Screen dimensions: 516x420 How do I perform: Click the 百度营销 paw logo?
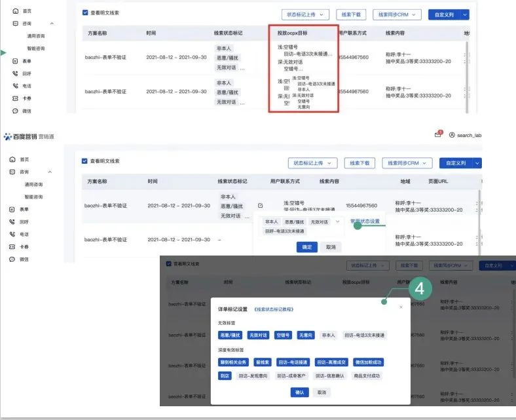point(8,136)
